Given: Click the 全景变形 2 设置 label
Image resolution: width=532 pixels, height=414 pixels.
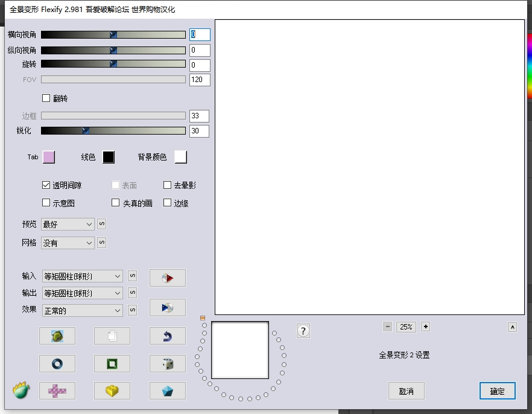Looking at the screenshot, I should tap(404, 355).
